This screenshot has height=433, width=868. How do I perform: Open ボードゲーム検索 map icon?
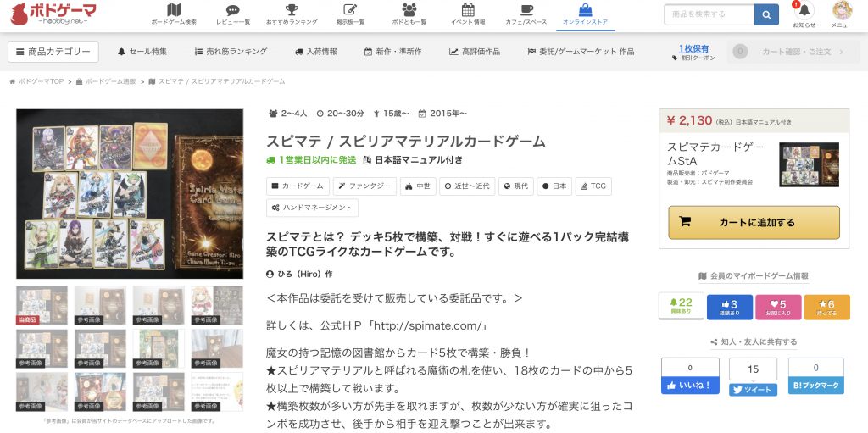click(174, 10)
